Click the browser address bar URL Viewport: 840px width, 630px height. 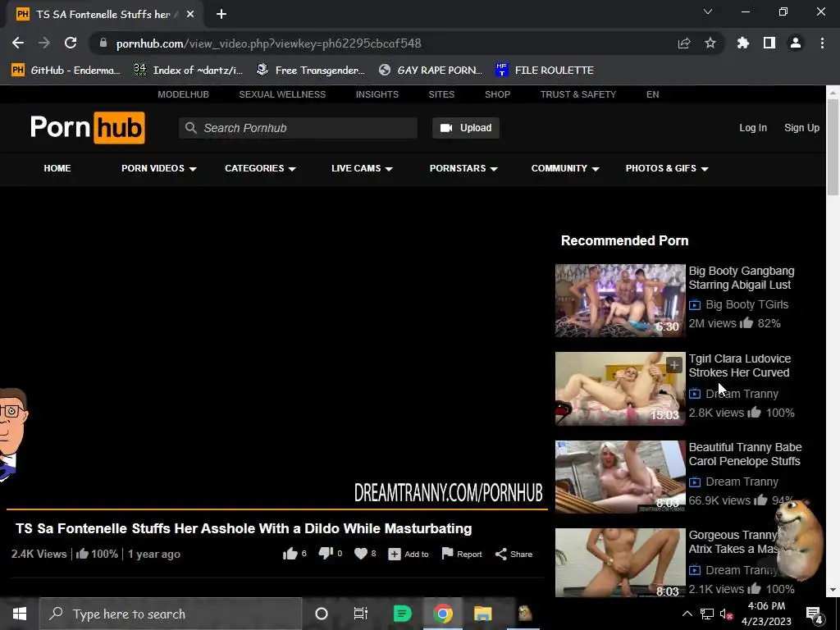tap(268, 43)
